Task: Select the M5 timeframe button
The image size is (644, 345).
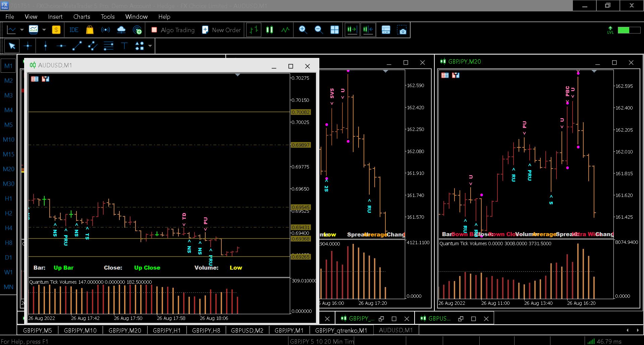Action: (x=8, y=125)
